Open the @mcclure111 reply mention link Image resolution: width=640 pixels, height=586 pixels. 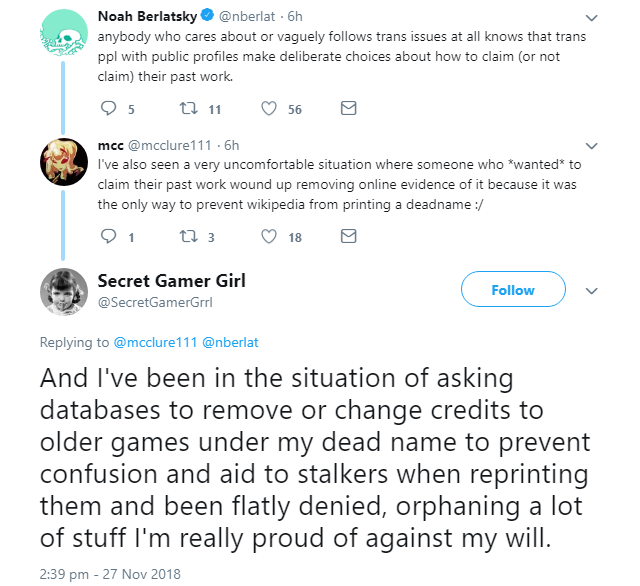coord(155,342)
